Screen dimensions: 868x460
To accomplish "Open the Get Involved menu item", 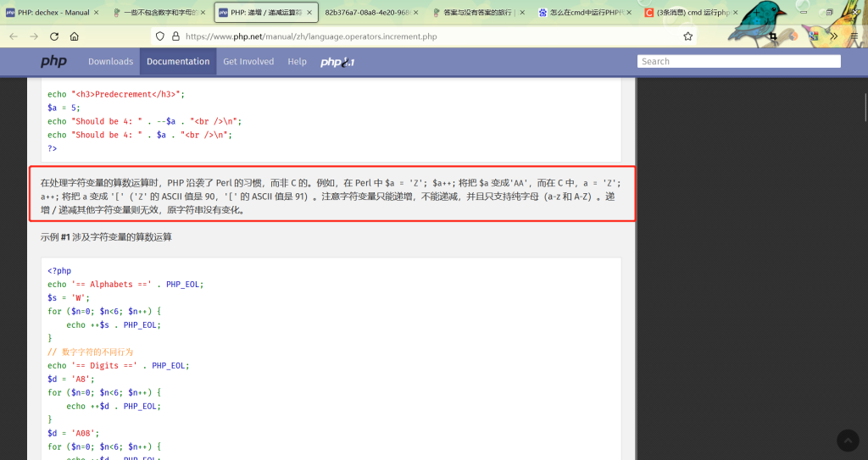I will (248, 62).
